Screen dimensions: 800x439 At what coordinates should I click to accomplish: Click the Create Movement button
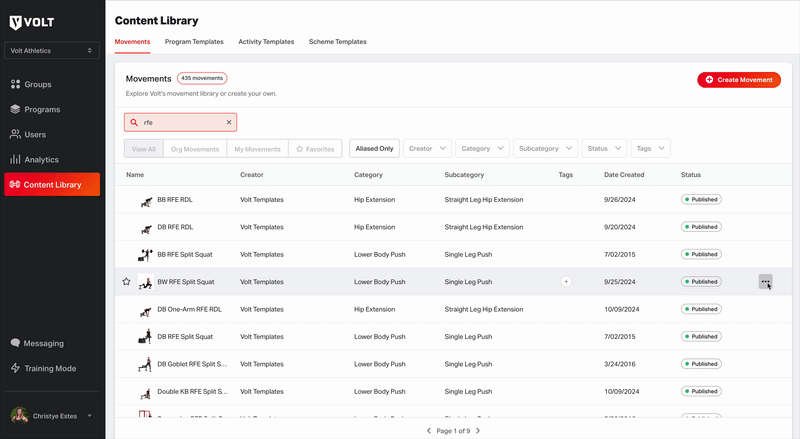click(x=739, y=80)
